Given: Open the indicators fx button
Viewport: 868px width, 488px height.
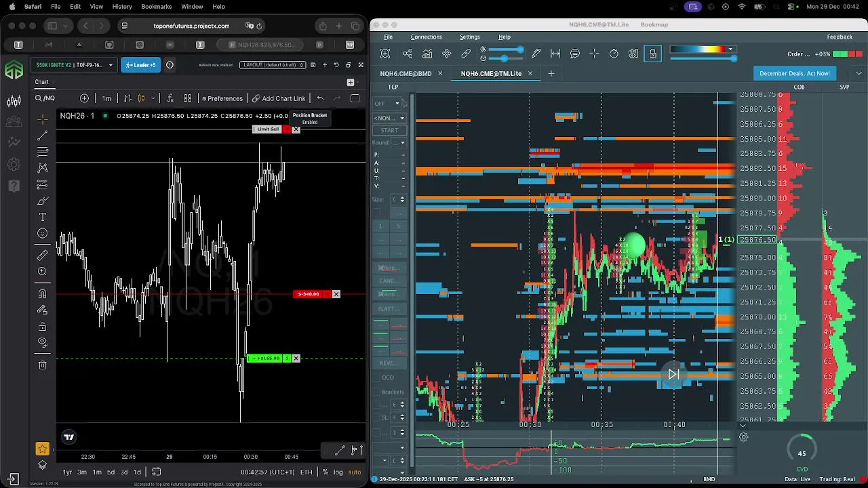Looking at the screenshot, I should point(170,98).
